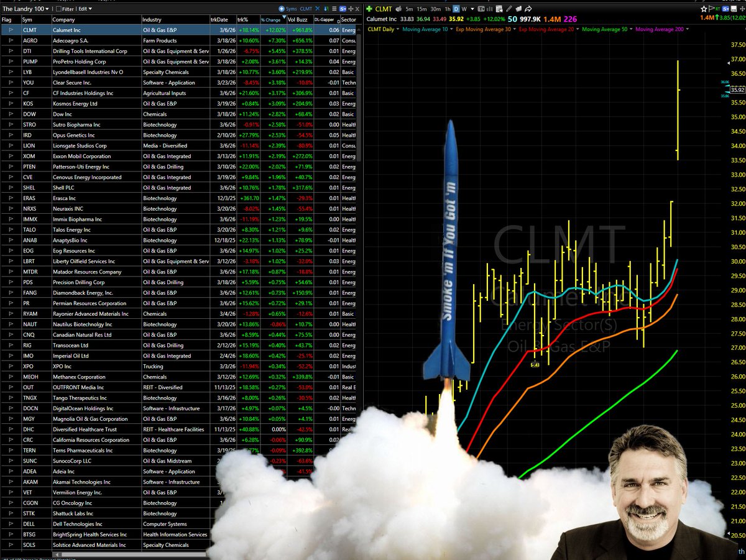
Task: Select the Lionsgate Studios Corp row
Action: click(x=178, y=145)
